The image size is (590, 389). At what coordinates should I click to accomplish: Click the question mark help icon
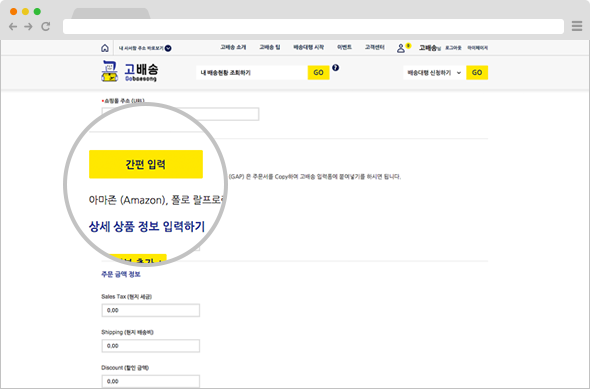tap(336, 68)
